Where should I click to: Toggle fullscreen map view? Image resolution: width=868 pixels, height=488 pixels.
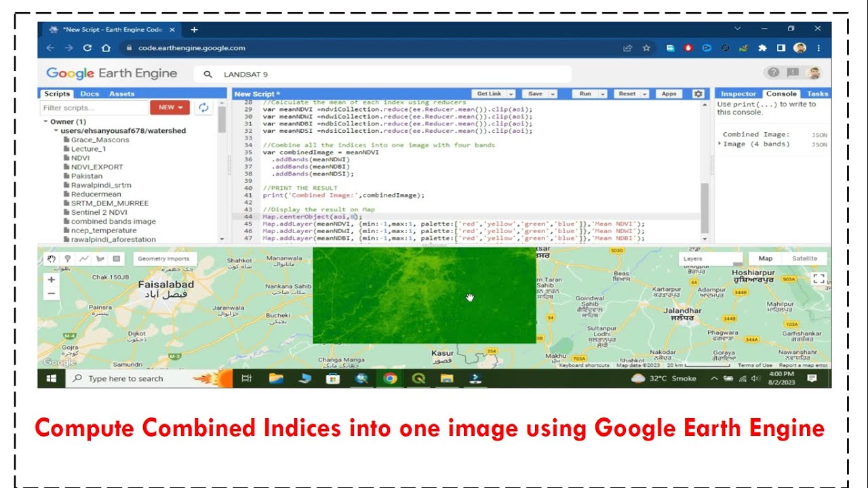tap(818, 279)
